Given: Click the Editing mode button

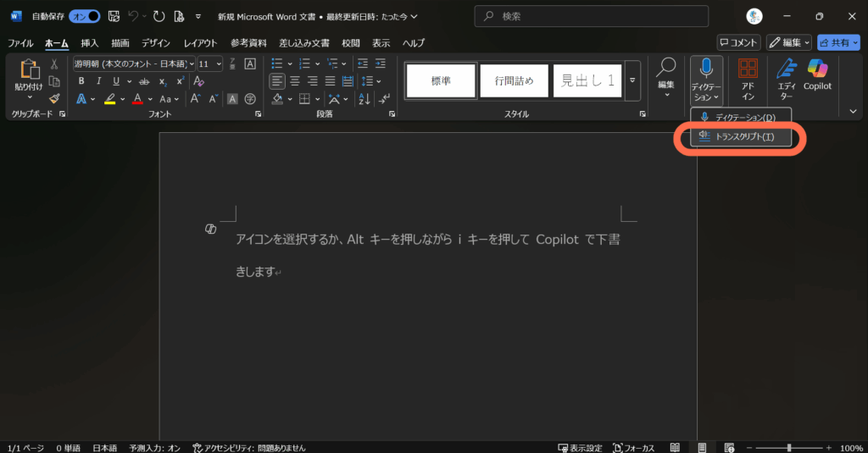Looking at the screenshot, I should (x=789, y=42).
